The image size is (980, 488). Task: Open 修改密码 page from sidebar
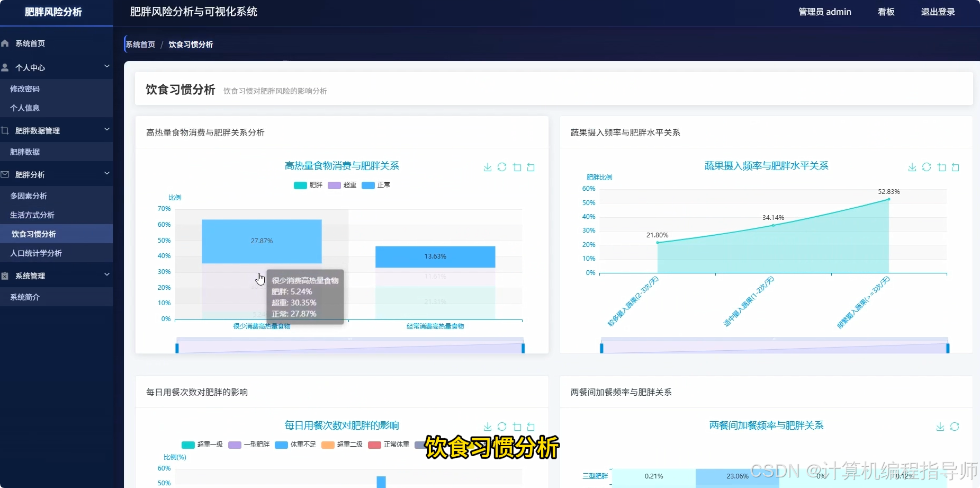(24, 88)
